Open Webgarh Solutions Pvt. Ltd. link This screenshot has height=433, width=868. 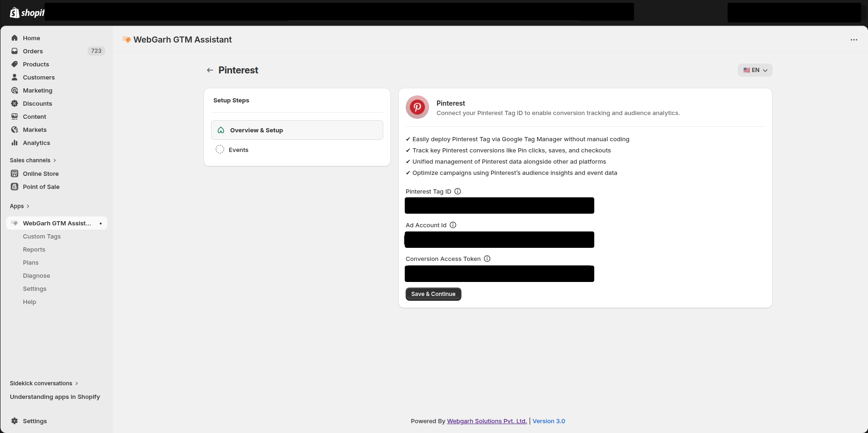[x=487, y=421]
